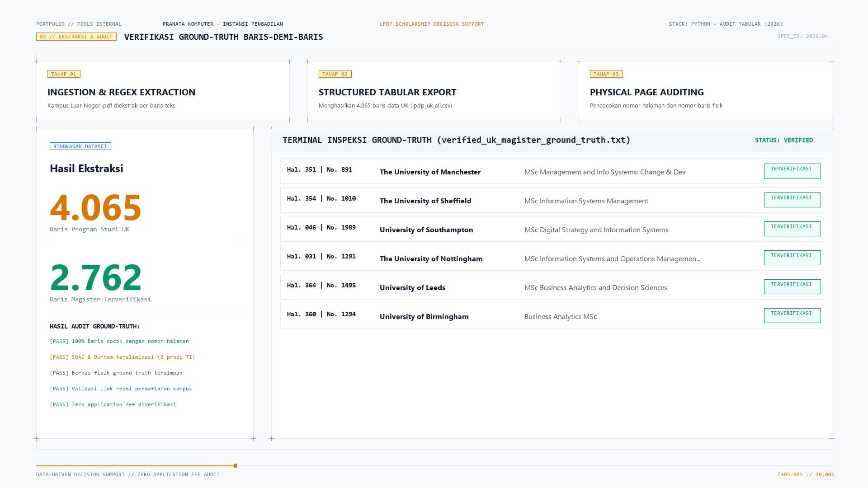Click '[PASS] Validasi link resmi pendaftaran kampus'
This screenshot has height=488, width=868.
(121, 389)
